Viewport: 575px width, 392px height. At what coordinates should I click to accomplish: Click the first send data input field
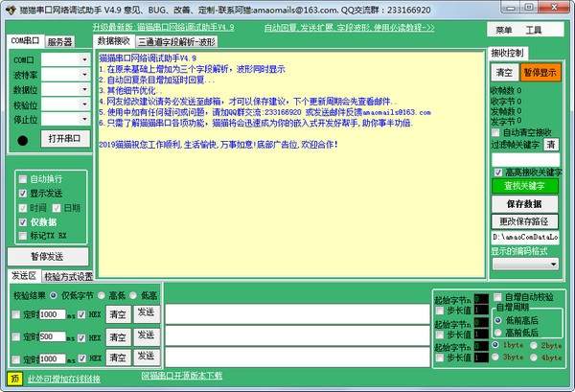click(x=297, y=313)
